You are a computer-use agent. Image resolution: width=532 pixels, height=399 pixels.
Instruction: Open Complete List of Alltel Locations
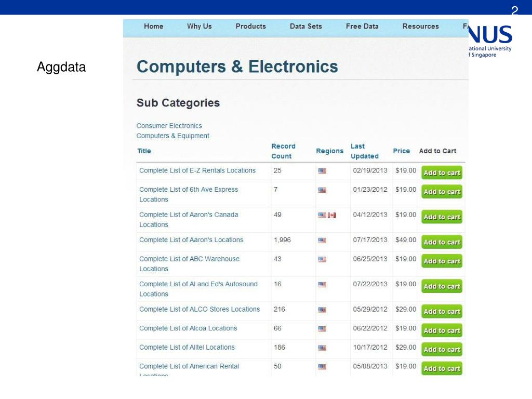coord(187,347)
